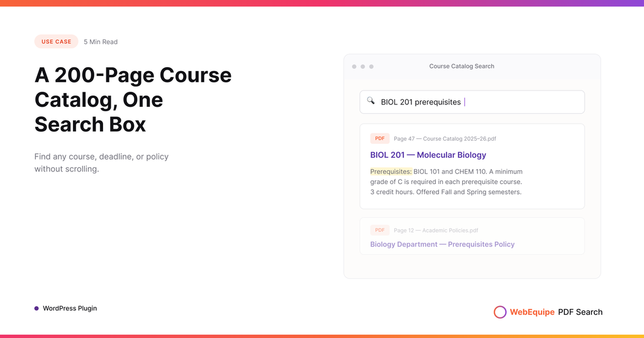
Task: Open 'Biology Department — Prerequisites Policy' result
Action: pos(442,244)
